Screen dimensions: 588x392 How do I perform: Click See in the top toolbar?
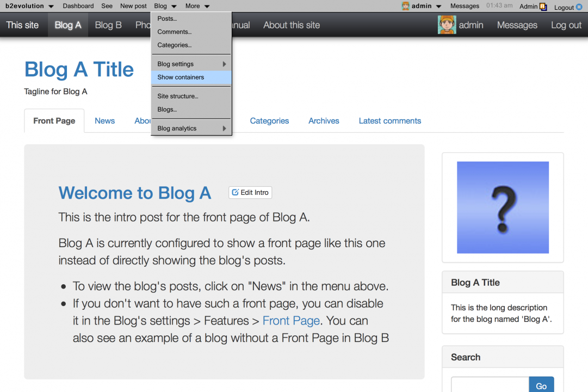tap(107, 6)
